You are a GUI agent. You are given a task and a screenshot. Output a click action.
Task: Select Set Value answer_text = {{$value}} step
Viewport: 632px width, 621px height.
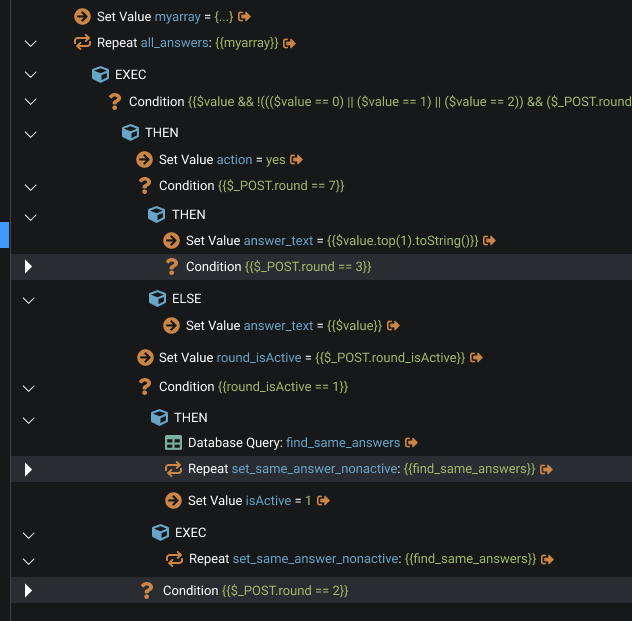click(282, 325)
